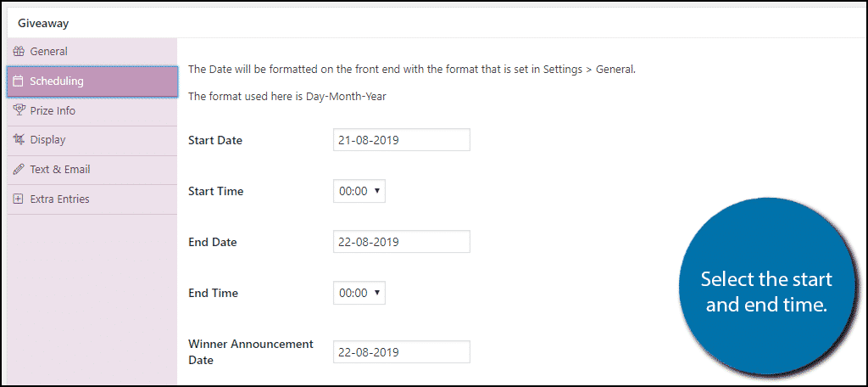
Task: Click the End Date input field
Action: point(401,242)
